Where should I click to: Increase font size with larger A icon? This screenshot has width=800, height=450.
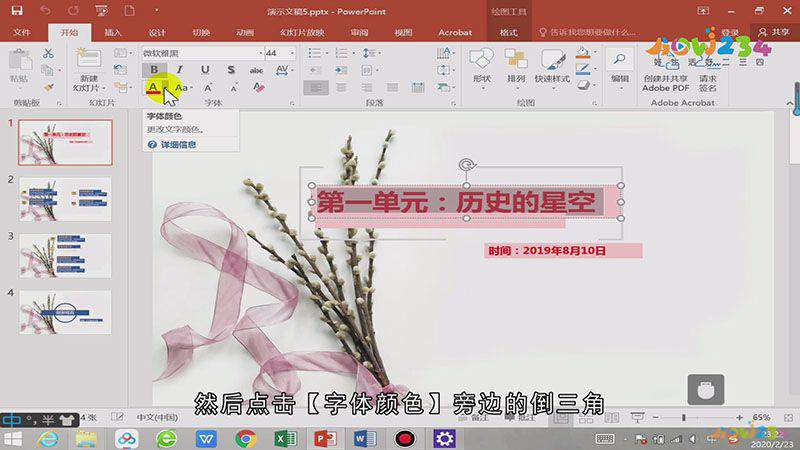pos(208,88)
